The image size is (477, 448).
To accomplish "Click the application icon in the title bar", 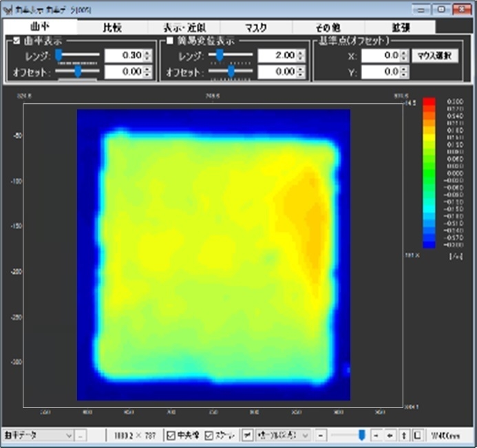I will click(x=8, y=9).
